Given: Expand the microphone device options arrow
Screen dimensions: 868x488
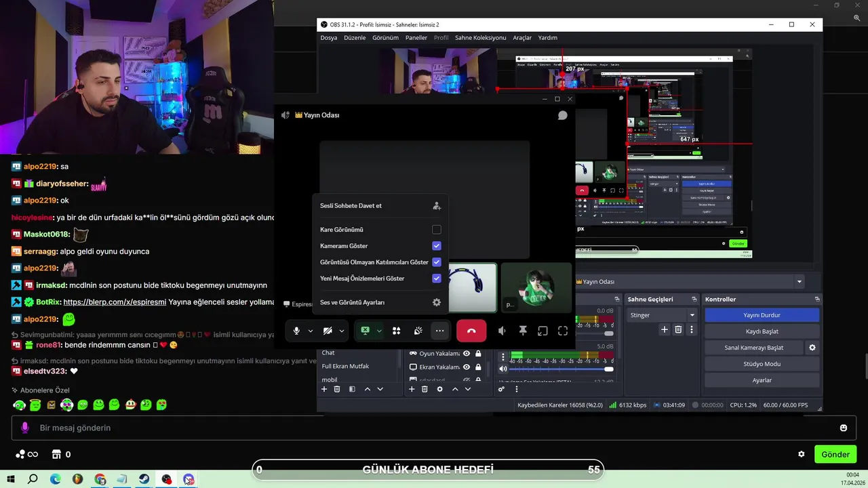Looking at the screenshot, I should [311, 331].
